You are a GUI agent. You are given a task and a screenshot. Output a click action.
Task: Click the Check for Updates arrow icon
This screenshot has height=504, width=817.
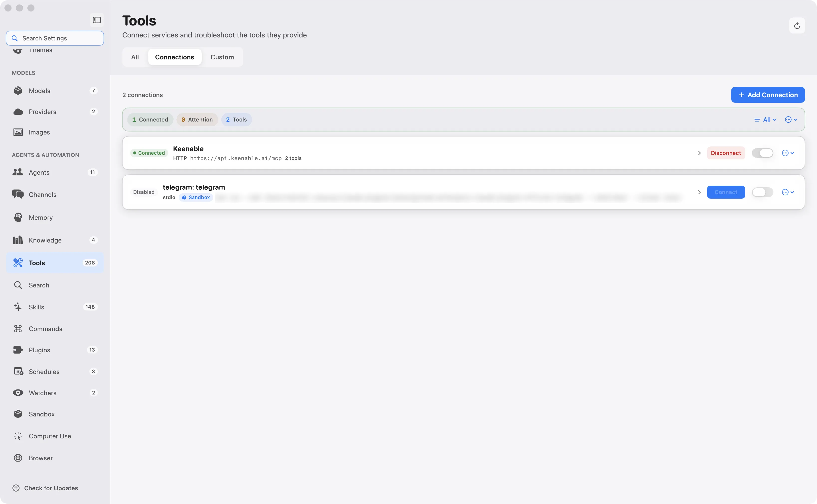click(16, 488)
